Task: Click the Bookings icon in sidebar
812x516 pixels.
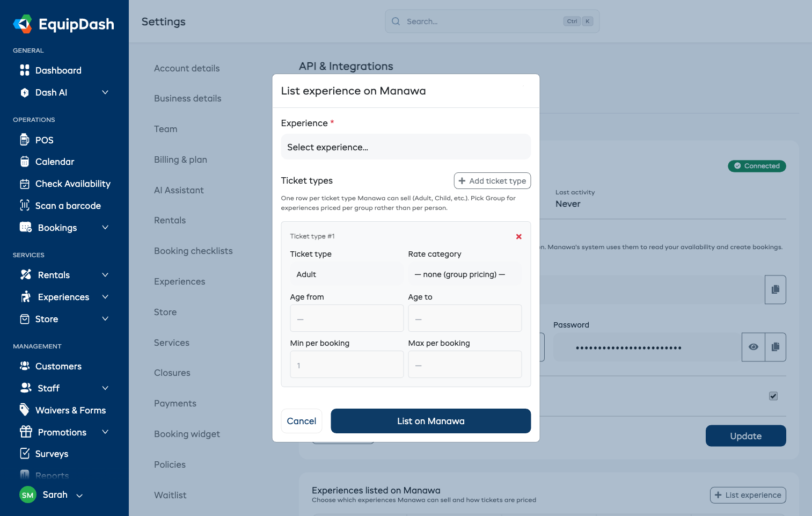Action: coord(26,227)
